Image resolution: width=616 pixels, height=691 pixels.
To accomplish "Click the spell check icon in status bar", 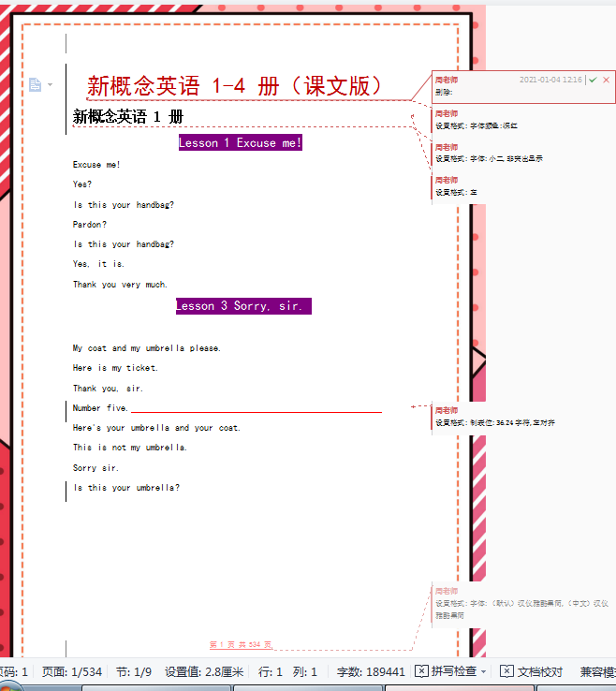I will pyautogui.click(x=421, y=671).
